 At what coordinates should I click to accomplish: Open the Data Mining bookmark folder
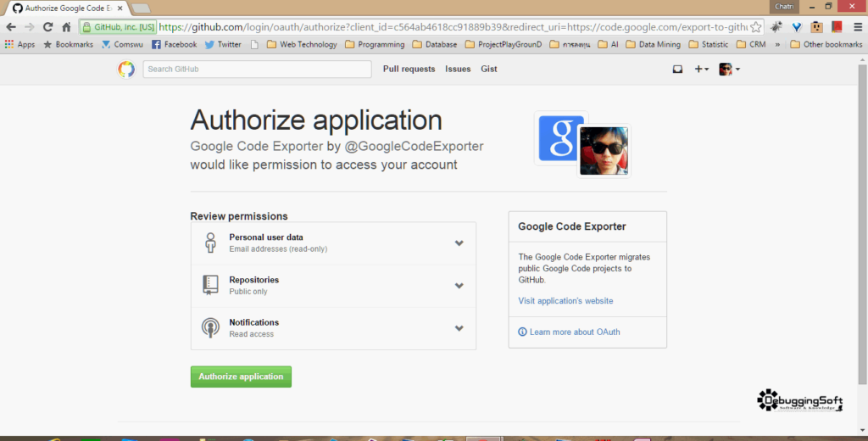654,44
